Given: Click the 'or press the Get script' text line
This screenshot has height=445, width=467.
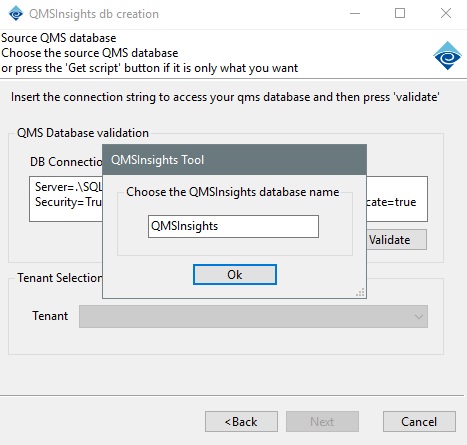Looking at the screenshot, I should [x=149, y=68].
